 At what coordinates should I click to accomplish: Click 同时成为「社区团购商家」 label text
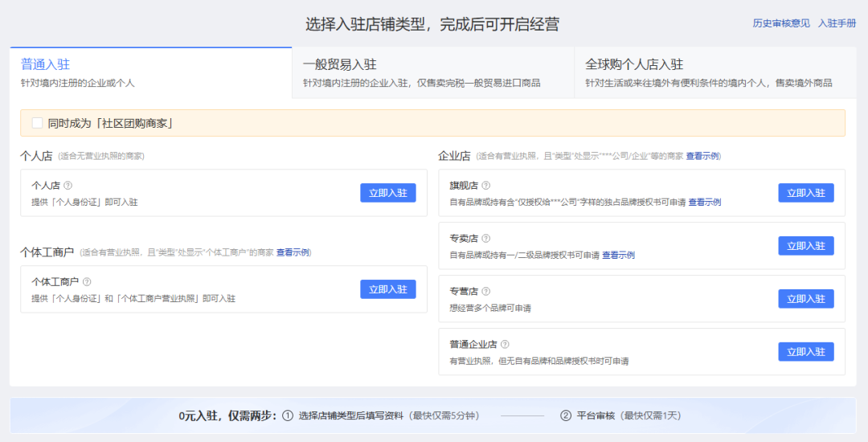click(110, 124)
